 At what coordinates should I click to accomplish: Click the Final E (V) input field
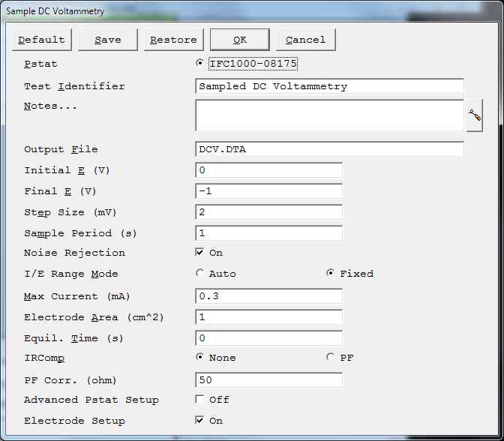(268, 191)
